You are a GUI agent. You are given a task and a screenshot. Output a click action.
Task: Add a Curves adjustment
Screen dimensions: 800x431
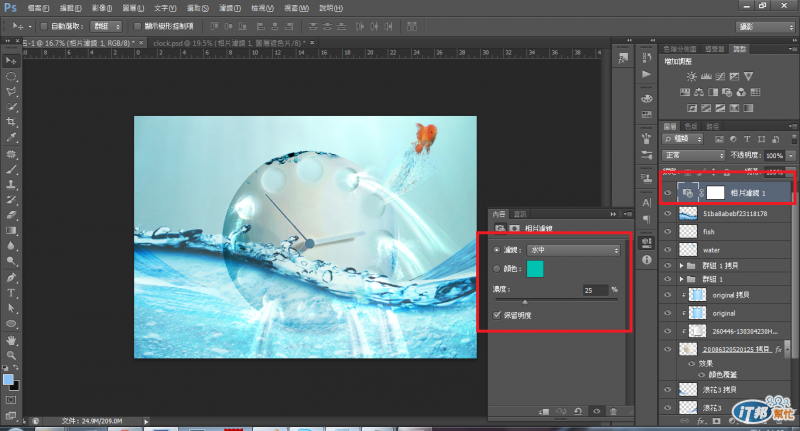click(x=720, y=77)
